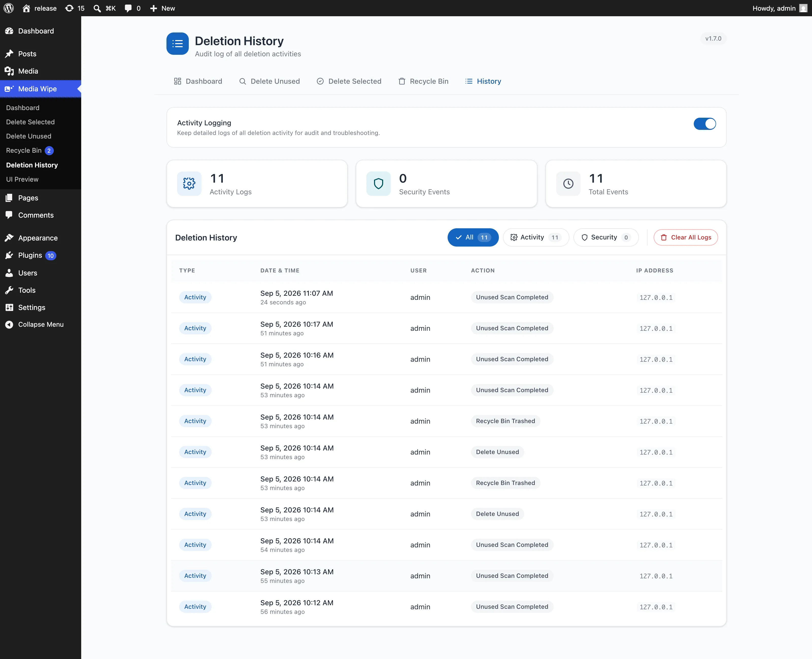Click the admin avatar icon
The height and width of the screenshot is (659, 812).
803,8
